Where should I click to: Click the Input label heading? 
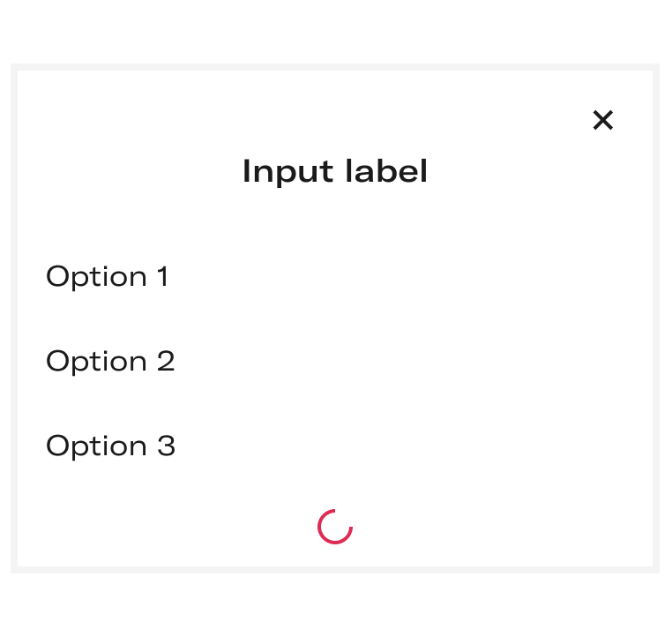tap(335, 171)
